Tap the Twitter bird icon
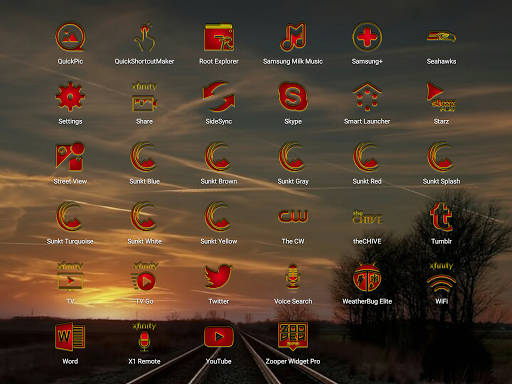Screen dimensions: 512x384 tap(219, 277)
